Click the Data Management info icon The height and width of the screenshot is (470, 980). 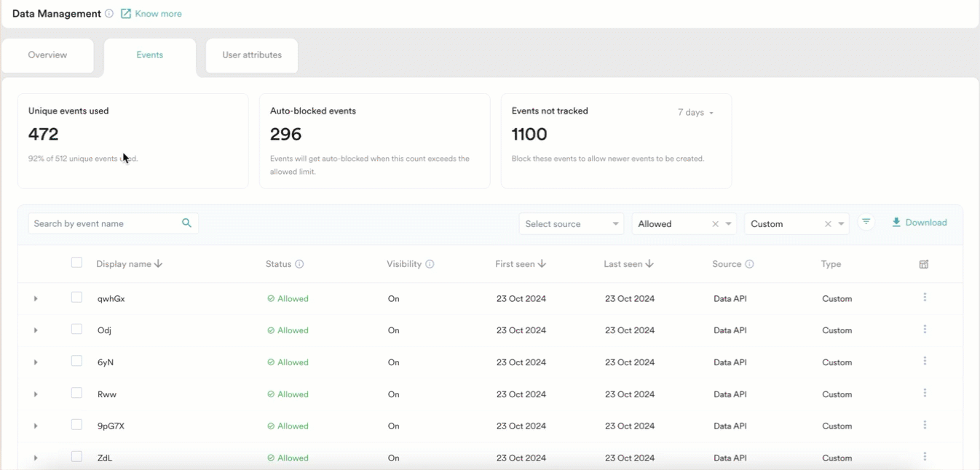(109, 14)
